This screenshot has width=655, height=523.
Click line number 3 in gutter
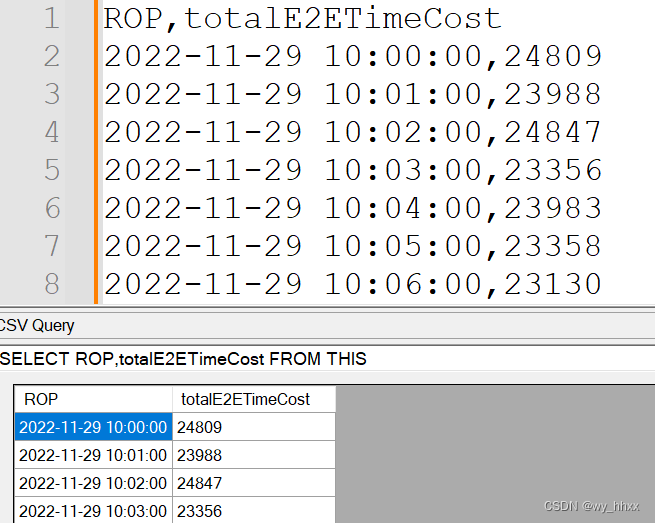pyautogui.click(x=52, y=94)
